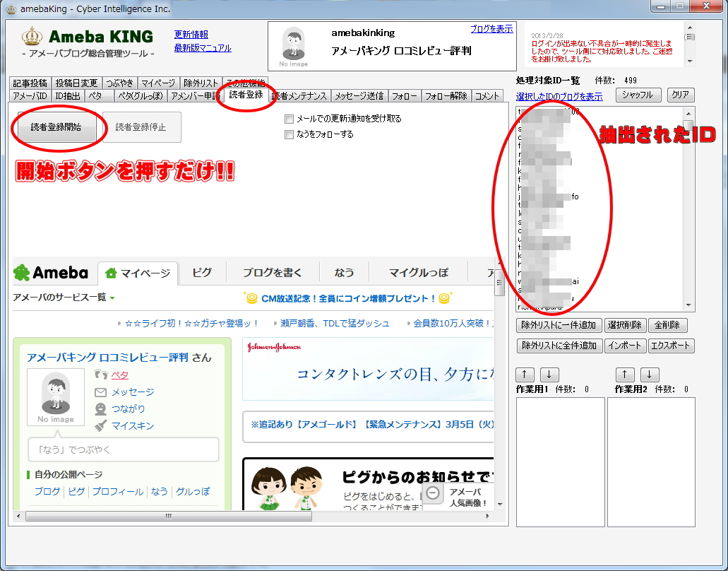Click the down arrow above 作業用2 list
This screenshot has height=571, width=728.
click(x=650, y=375)
